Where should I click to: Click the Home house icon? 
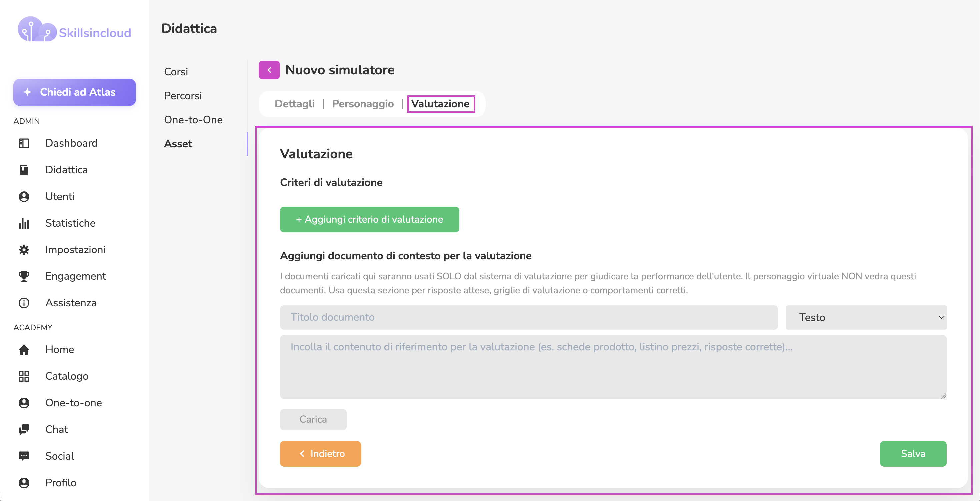point(24,350)
